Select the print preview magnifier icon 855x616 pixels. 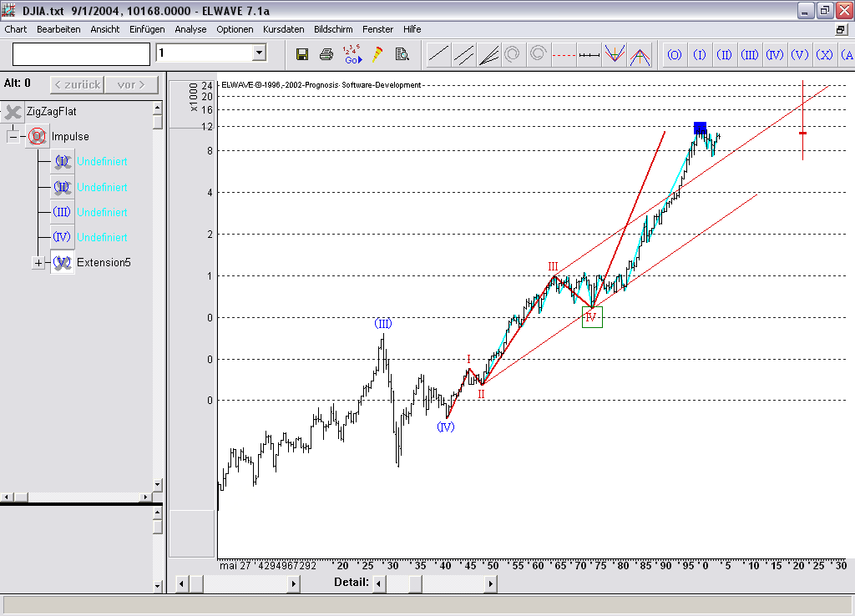[402, 54]
